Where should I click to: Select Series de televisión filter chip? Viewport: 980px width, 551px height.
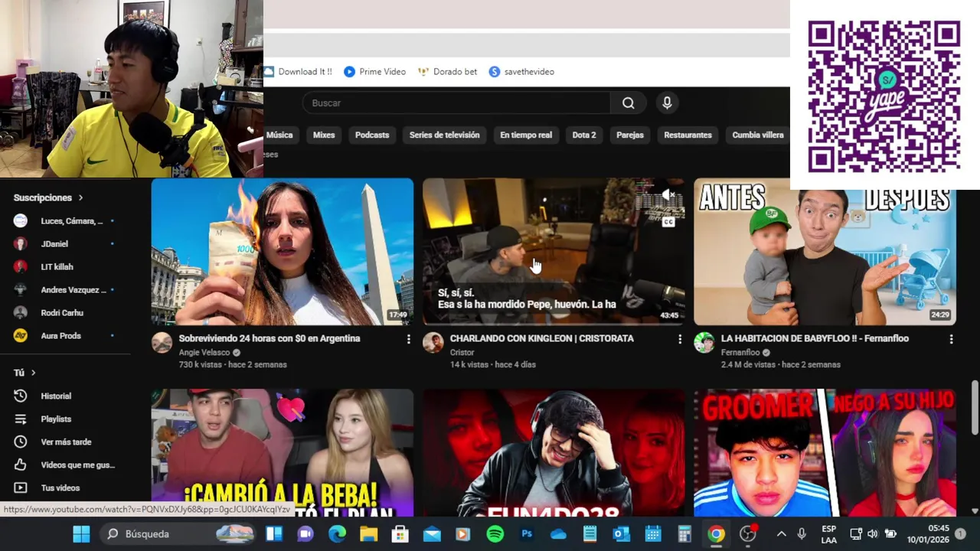pos(444,135)
